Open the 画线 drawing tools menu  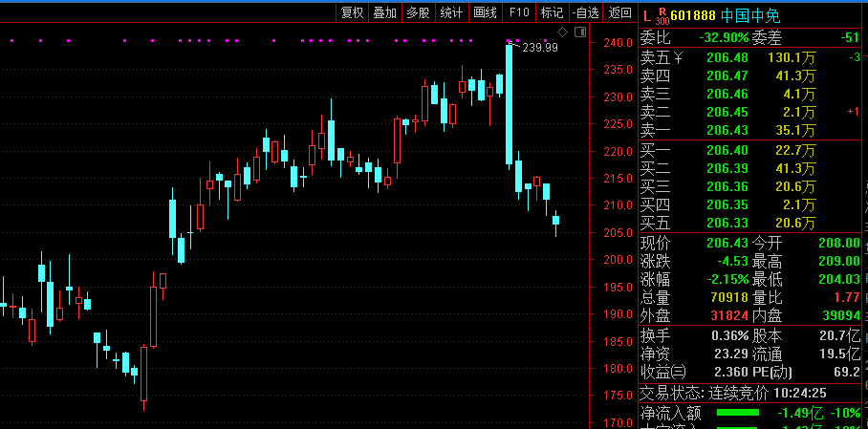tap(486, 12)
